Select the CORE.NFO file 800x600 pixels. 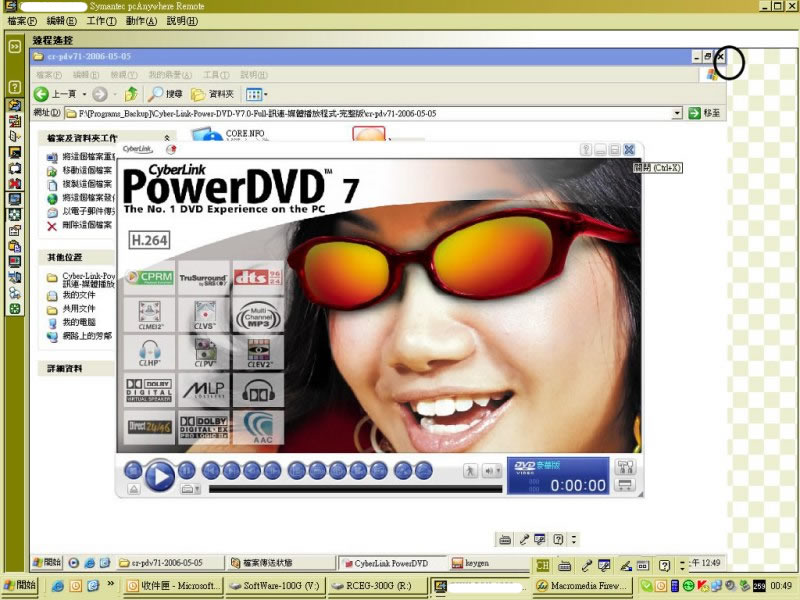point(229,134)
